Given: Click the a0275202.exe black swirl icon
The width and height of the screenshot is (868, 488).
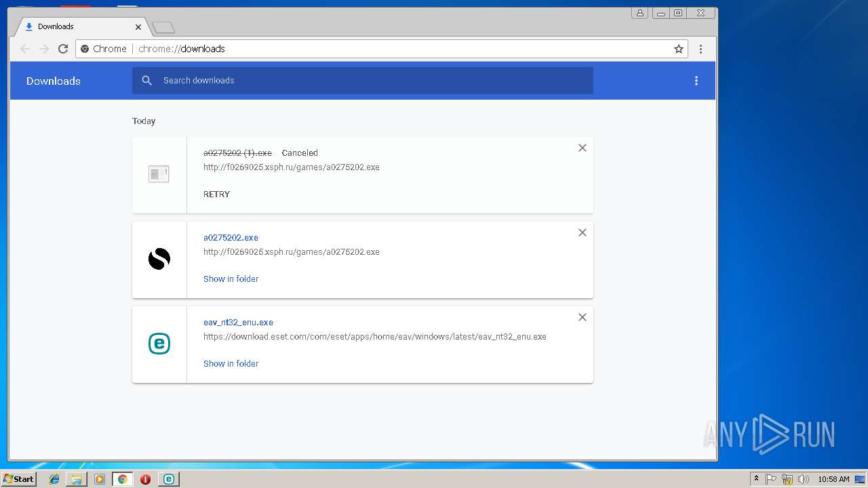Looking at the screenshot, I should [x=159, y=259].
